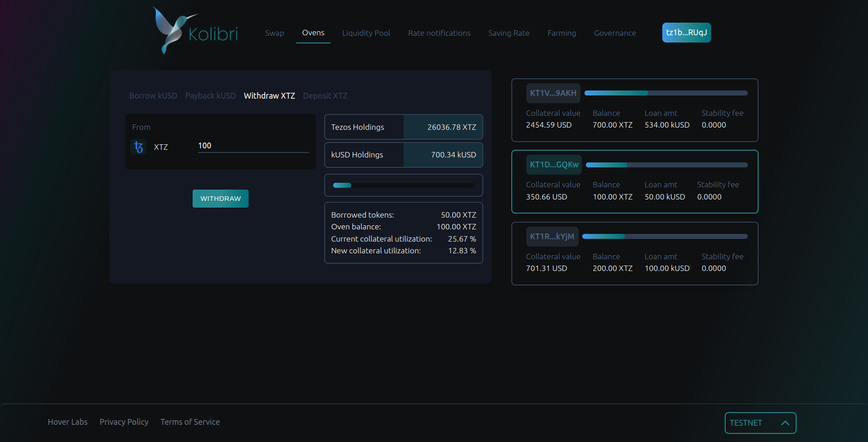The width and height of the screenshot is (868, 442).
Task: Open Rate notifications page
Action: (439, 33)
